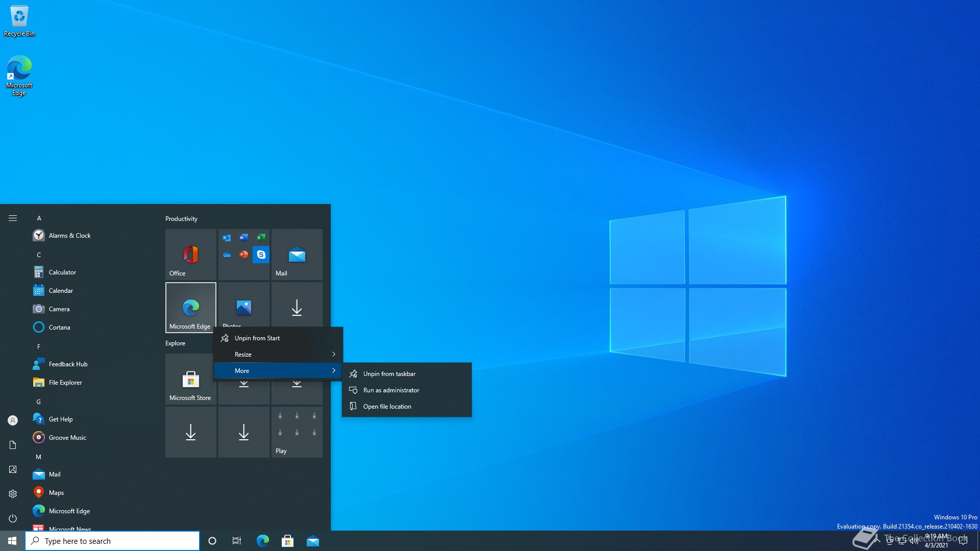Open Recycle Bin on the desktop
Screen dimensions: 980x551
tap(19, 21)
